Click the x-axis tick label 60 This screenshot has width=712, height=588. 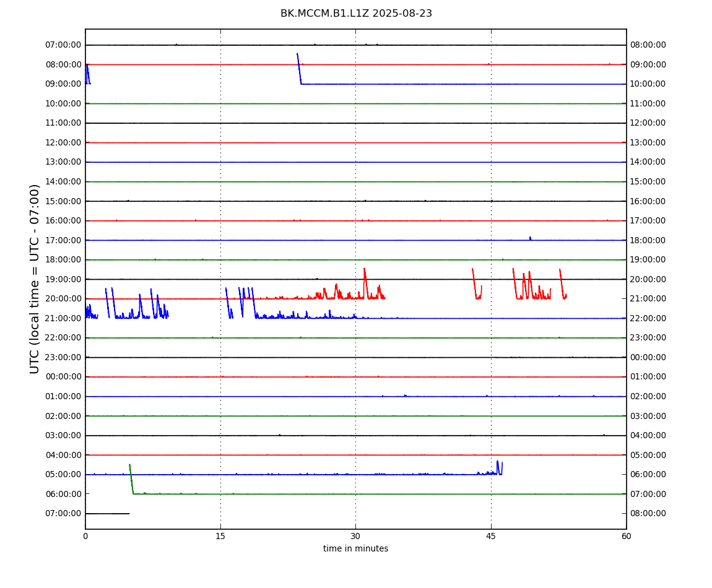626,536
